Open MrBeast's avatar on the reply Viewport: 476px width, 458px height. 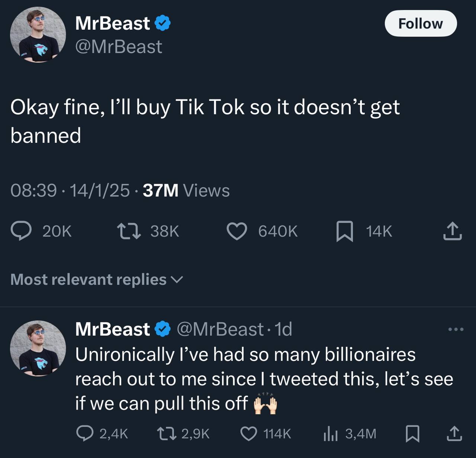point(38,348)
